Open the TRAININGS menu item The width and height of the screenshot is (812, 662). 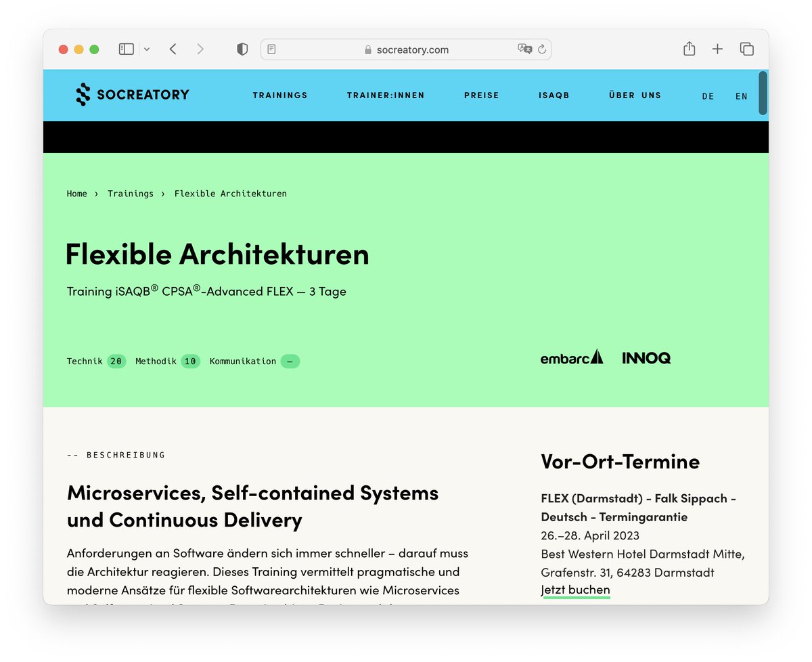click(x=280, y=95)
